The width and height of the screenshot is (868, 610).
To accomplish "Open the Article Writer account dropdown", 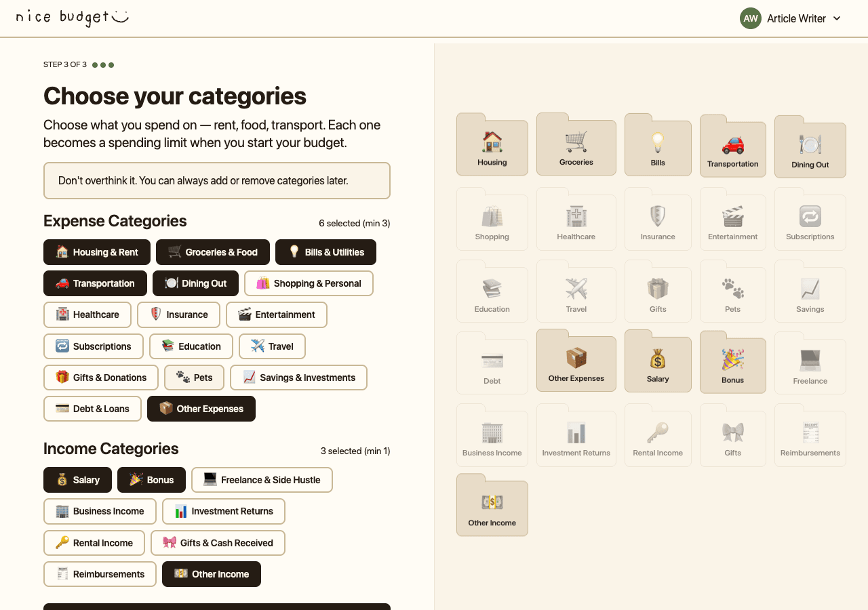I will tap(790, 18).
